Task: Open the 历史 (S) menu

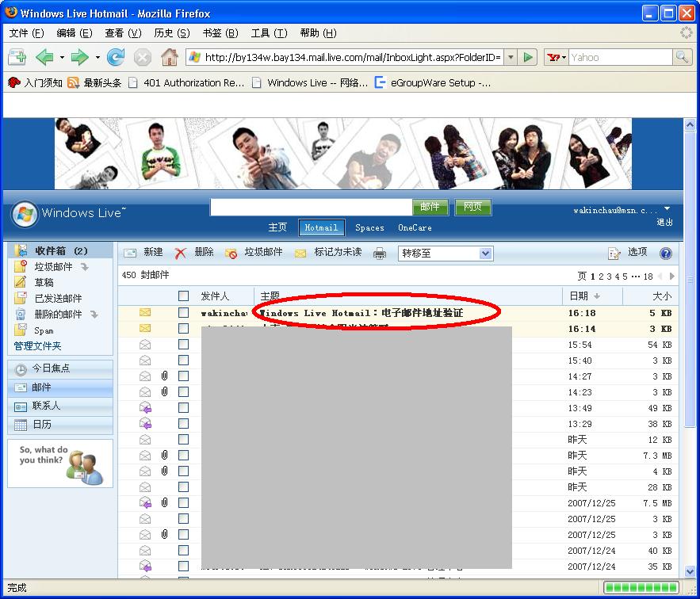Action: [x=171, y=33]
